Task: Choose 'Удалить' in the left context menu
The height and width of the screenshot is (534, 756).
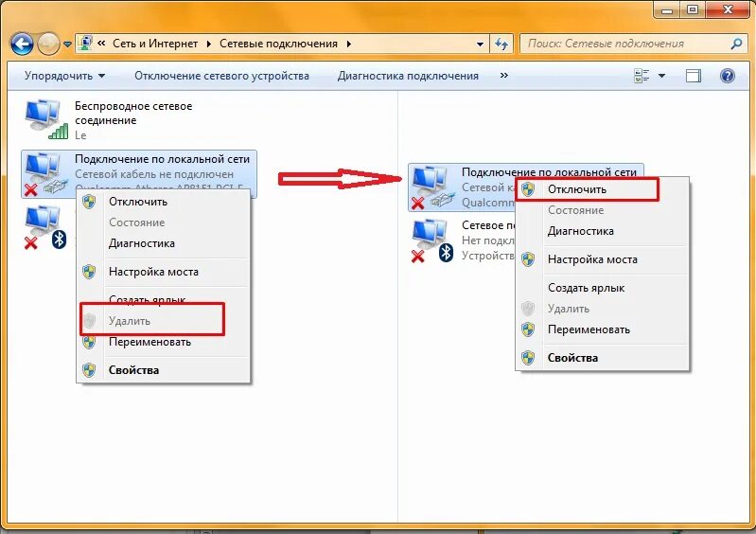Action: [164, 321]
